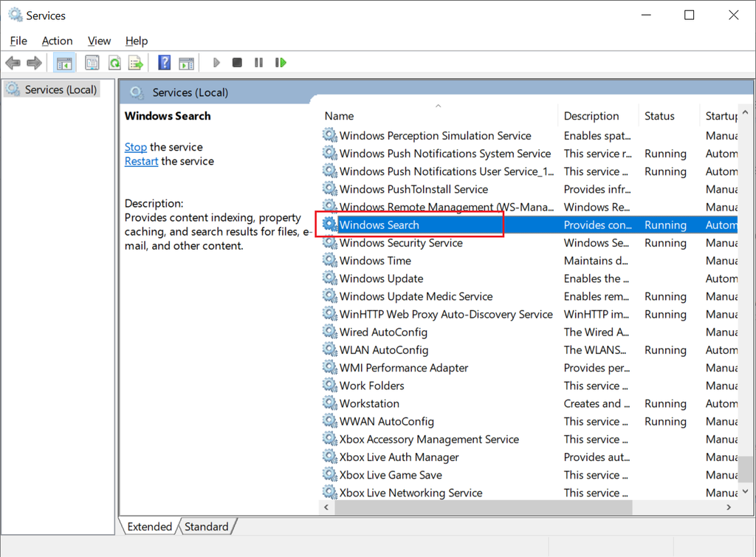Viewport: 756px width, 557px height.
Task: Select WinHTTP Web Proxy Auto-Discovery Service
Action: [529, 314]
